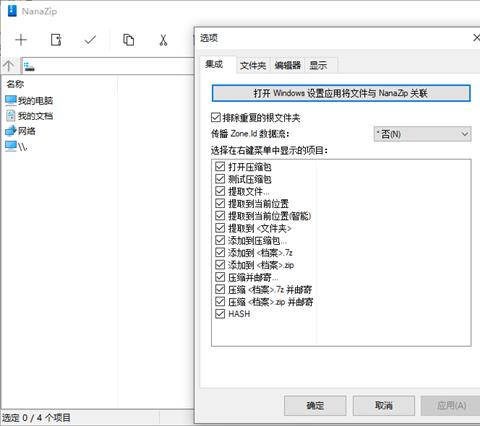The image size is (480, 426).
Task: Toggle the 提取文件... checkbox
Action: point(220,191)
